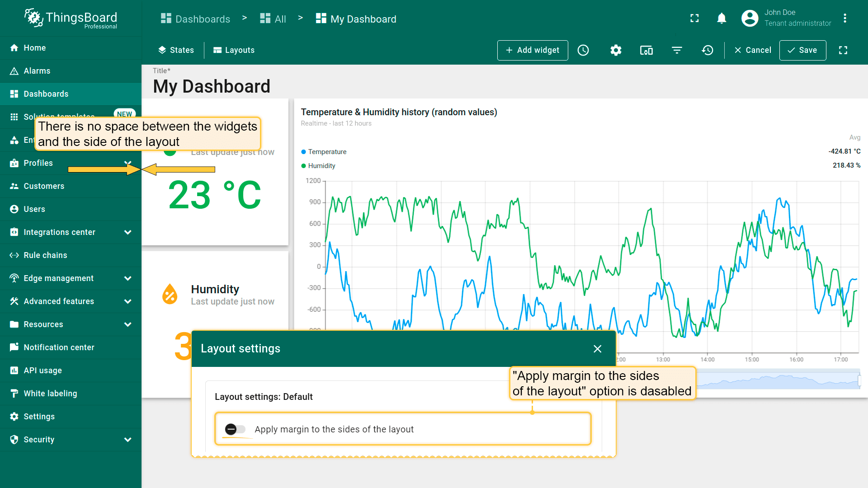Viewport: 868px width, 488px height.
Task: Enable Apply margin to sides toggle
Action: (x=235, y=429)
